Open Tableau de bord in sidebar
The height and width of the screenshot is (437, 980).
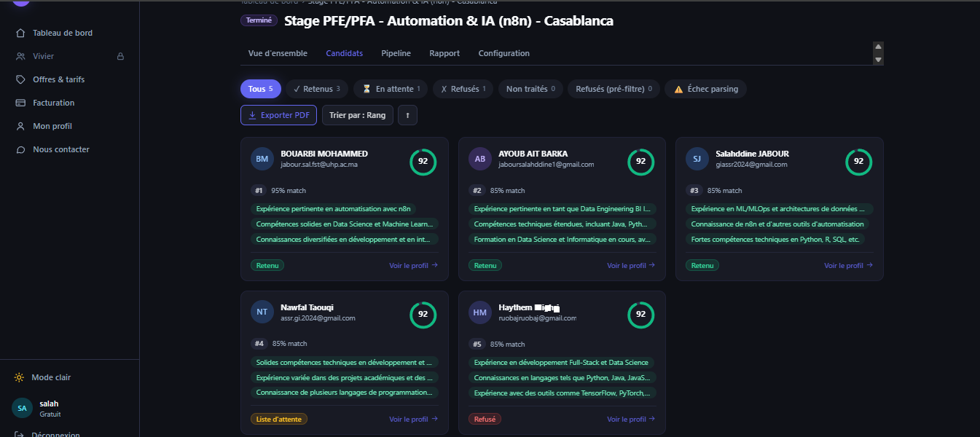[x=62, y=33]
